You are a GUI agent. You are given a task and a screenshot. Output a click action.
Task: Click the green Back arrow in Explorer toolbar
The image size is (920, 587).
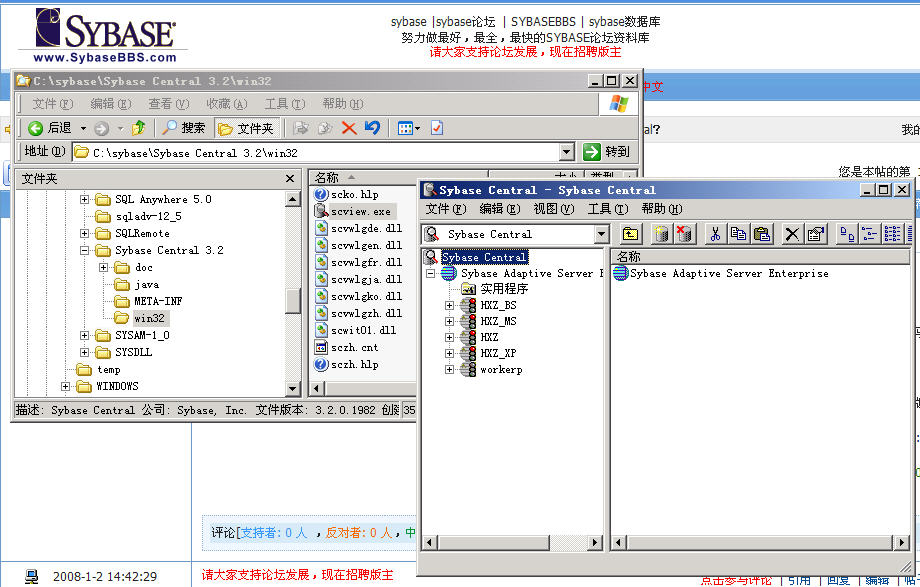(35, 128)
